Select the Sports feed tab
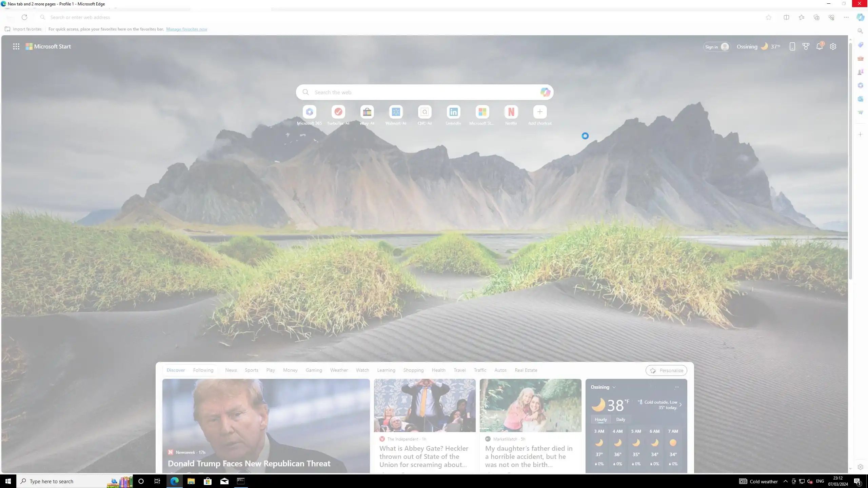The width and height of the screenshot is (868, 488). pos(251,370)
